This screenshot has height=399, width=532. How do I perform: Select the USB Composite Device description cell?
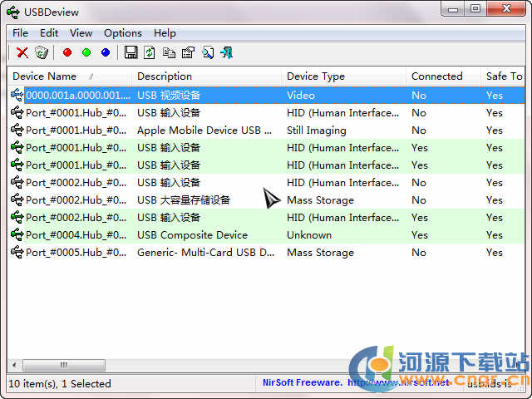click(192, 235)
